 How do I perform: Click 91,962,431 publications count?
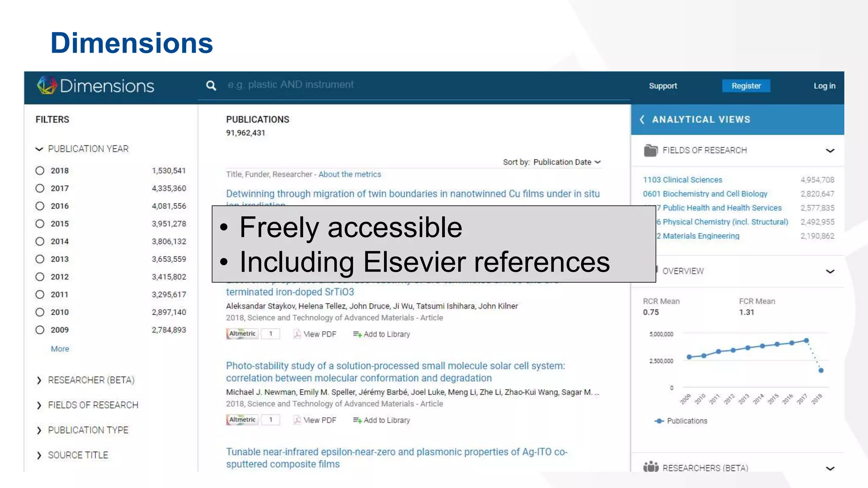(x=245, y=133)
